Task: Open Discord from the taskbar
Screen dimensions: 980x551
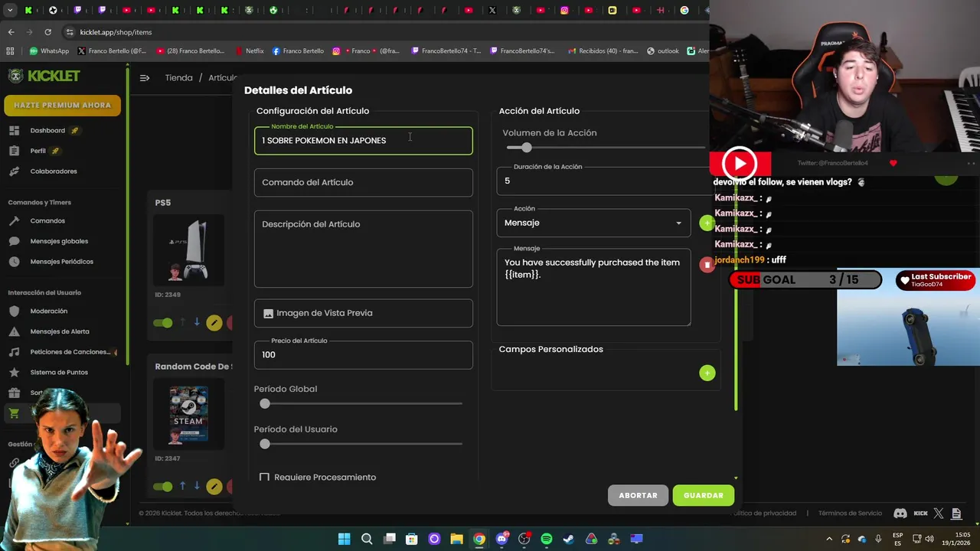Action: click(501, 539)
